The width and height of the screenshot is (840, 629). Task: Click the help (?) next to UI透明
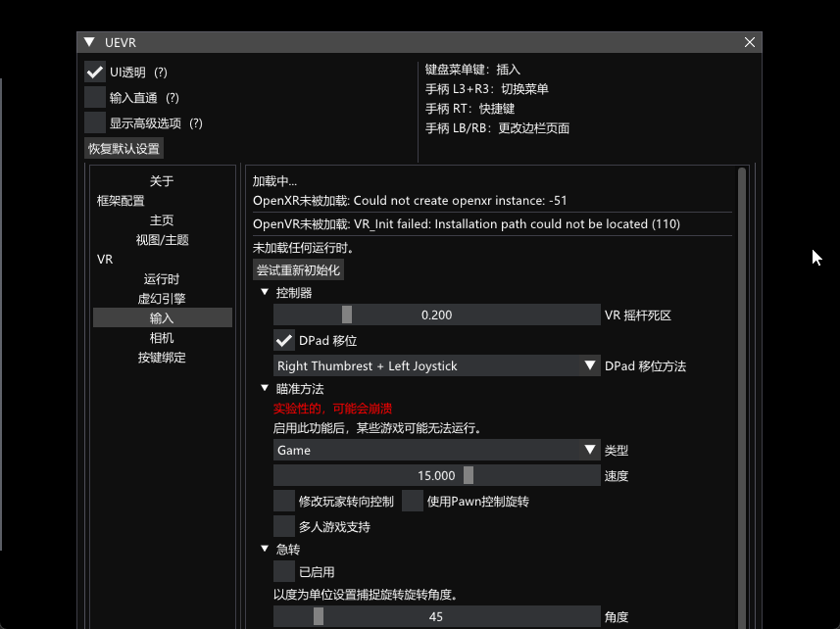[161, 73]
